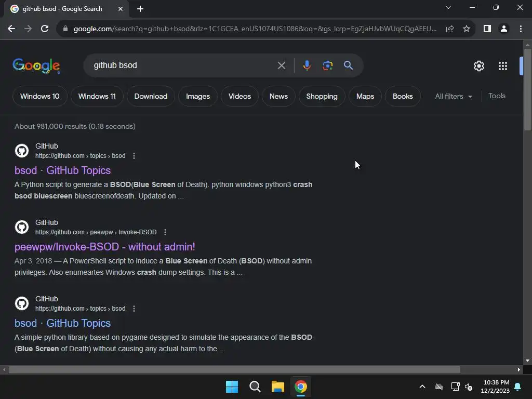Start search by voice microphone
The width and height of the screenshot is (532, 399).
(x=307, y=65)
